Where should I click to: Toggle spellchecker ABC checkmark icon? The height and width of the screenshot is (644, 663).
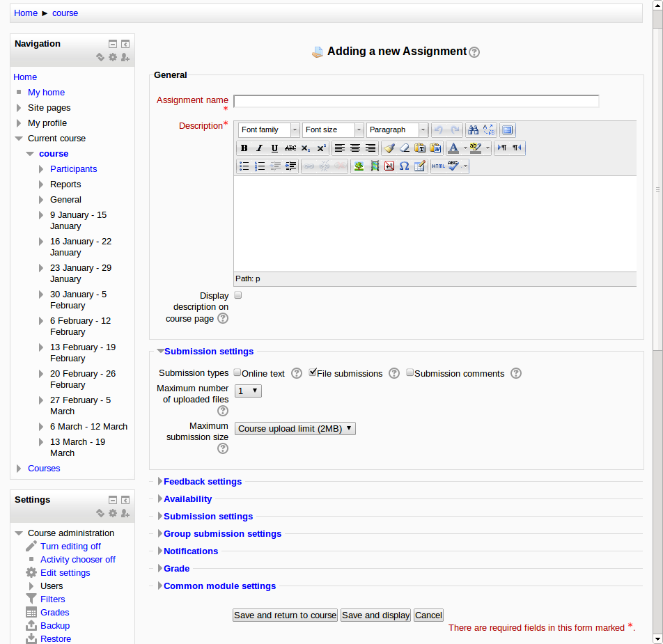tap(453, 166)
